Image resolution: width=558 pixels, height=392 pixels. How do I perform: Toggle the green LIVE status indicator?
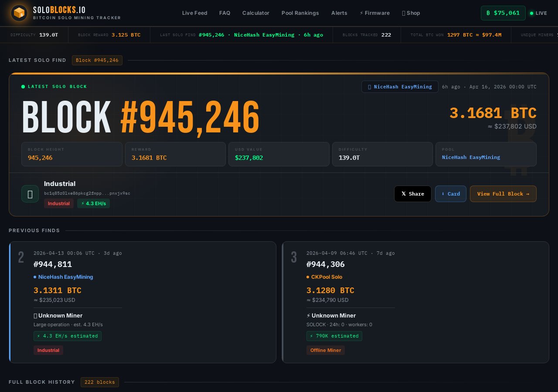coord(532,14)
